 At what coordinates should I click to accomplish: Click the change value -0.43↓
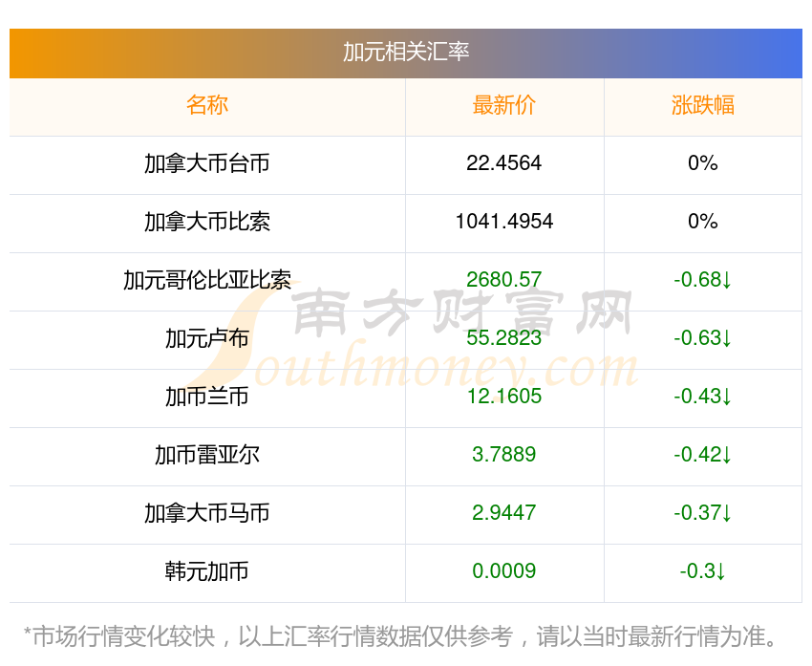click(703, 397)
